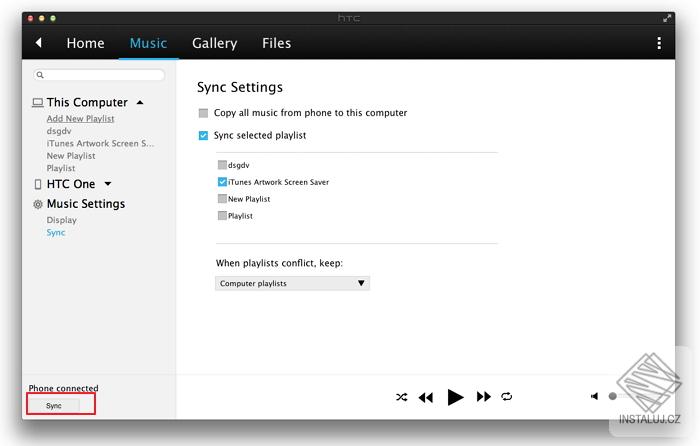Go to the Files tab
700x446 pixels.
(x=276, y=43)
